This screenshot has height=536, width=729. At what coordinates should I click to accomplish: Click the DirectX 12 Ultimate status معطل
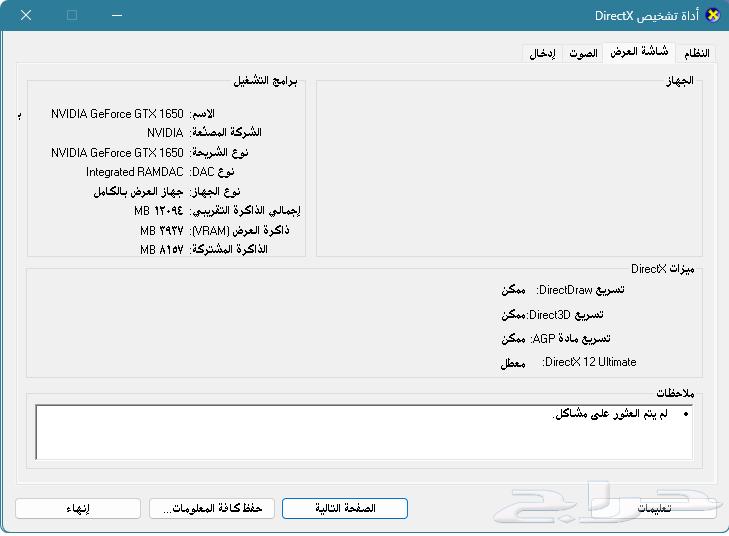(x=513, y=363)
